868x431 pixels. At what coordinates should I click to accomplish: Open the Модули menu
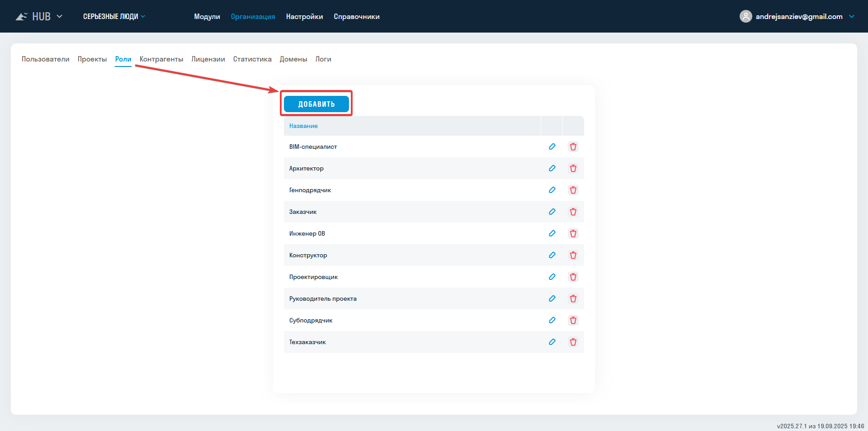207,16
